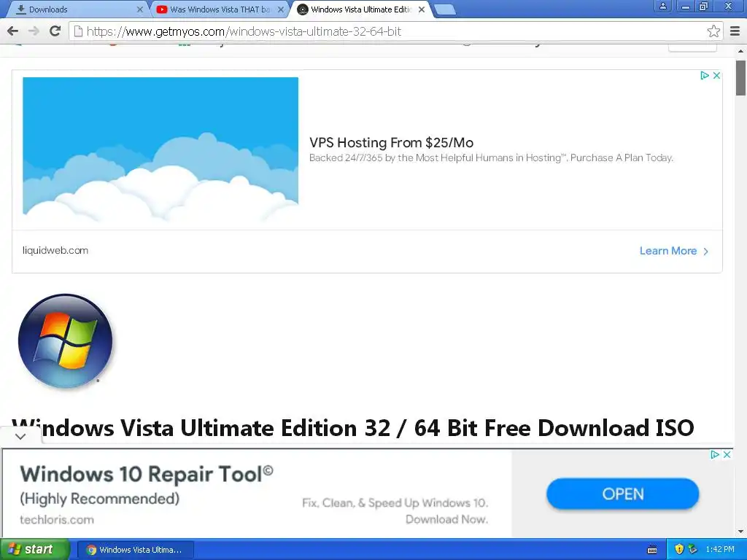Close the Windows 10 Repair Tool ad

[727, 455]
